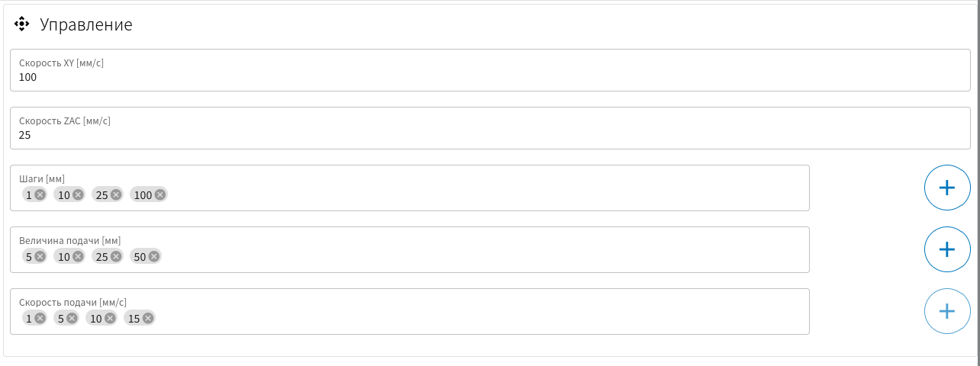Remove the 50 chip from Величина подачи
This screenshot has height=366, width=980.
coord(154,256)
